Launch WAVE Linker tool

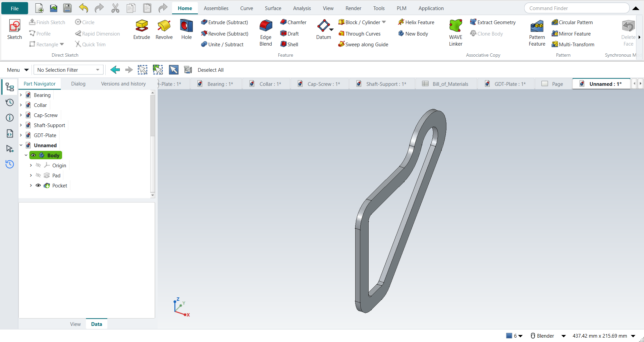tap(455, 33)
